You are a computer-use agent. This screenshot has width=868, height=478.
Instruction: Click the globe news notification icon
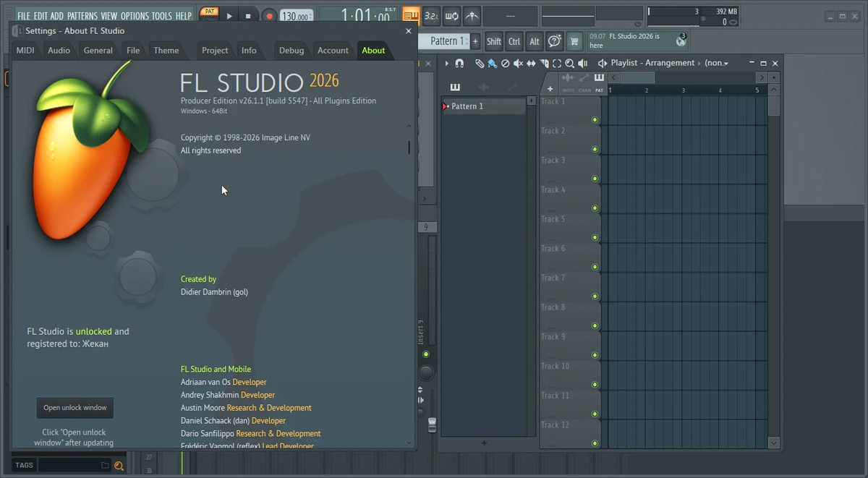[x=681, y=40]
